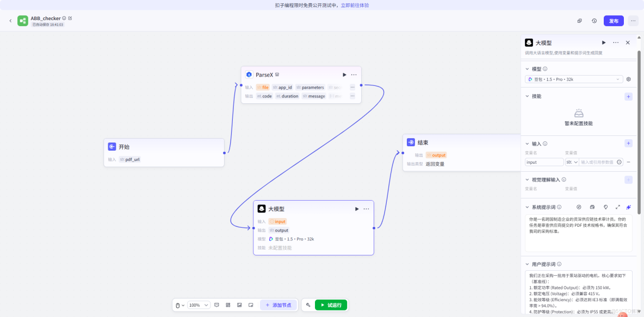Viewport: 644px width, 317px height.
Task: Open the 100% zoom level dropdown
Action: point(199,305)
